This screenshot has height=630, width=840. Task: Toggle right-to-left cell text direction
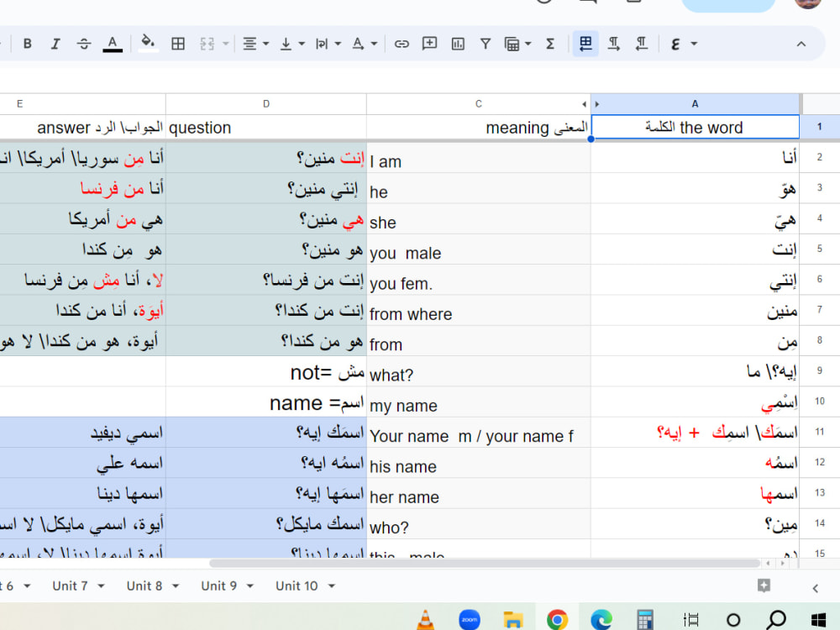click(x=585, y=43)
